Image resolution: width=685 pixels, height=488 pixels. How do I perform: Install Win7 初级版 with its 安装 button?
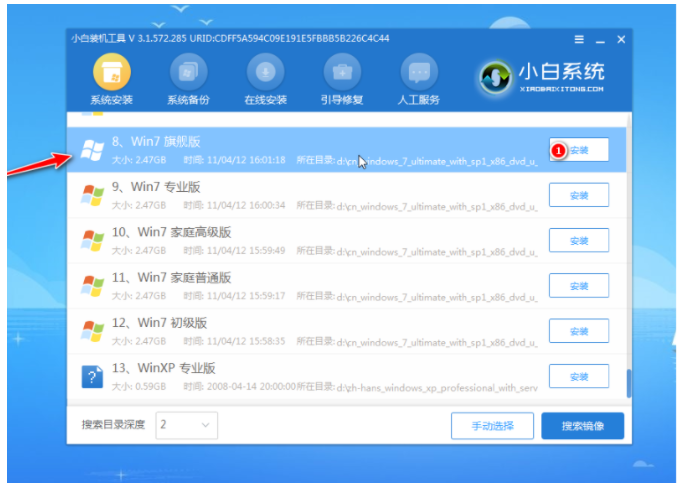[579, 331]
